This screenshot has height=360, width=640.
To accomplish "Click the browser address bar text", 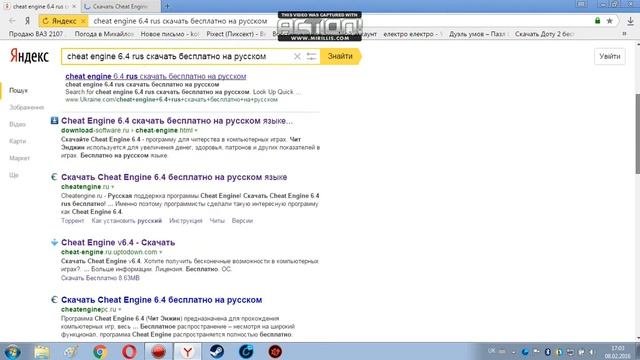I will [x=180, y=21].
